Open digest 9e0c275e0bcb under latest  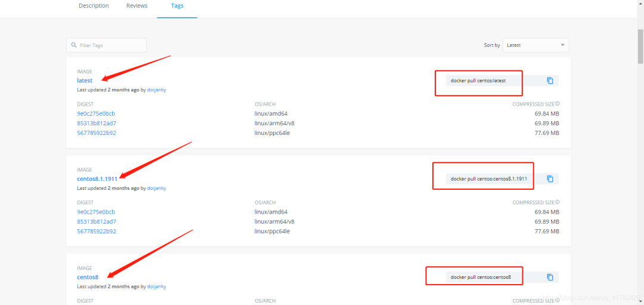pos(96,113)
